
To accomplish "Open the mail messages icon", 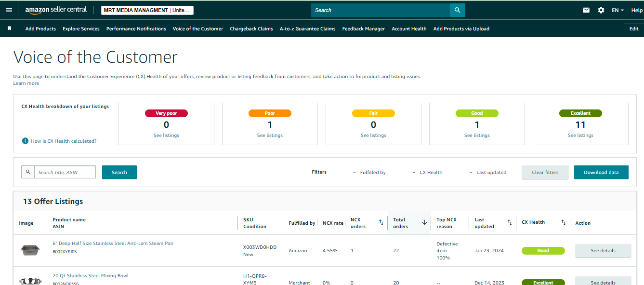I will coord(586,10).
